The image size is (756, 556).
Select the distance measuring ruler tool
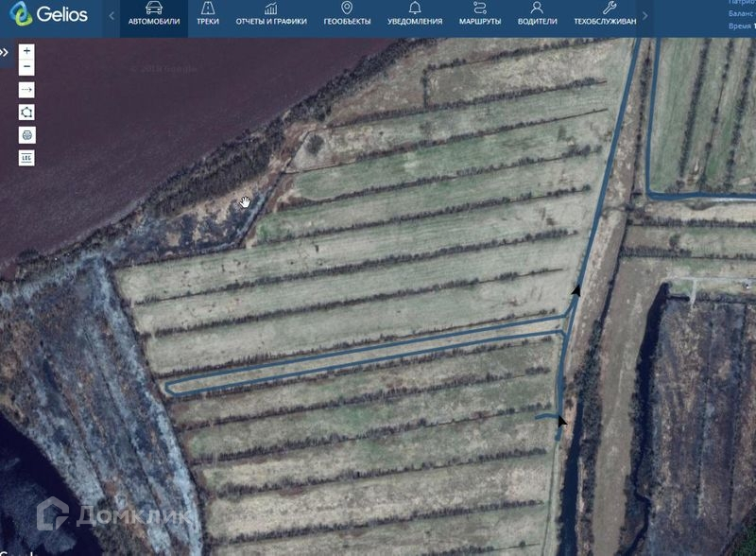pos(26,90)
